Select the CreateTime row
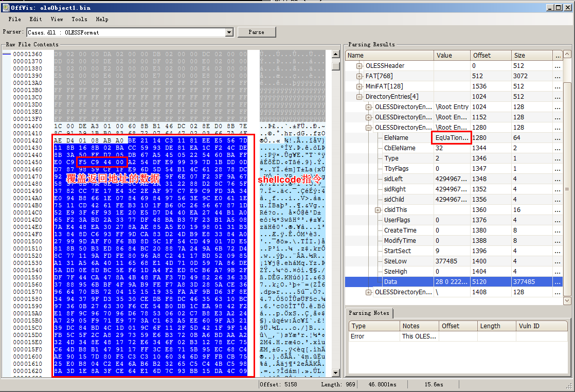 click(454, 230)
